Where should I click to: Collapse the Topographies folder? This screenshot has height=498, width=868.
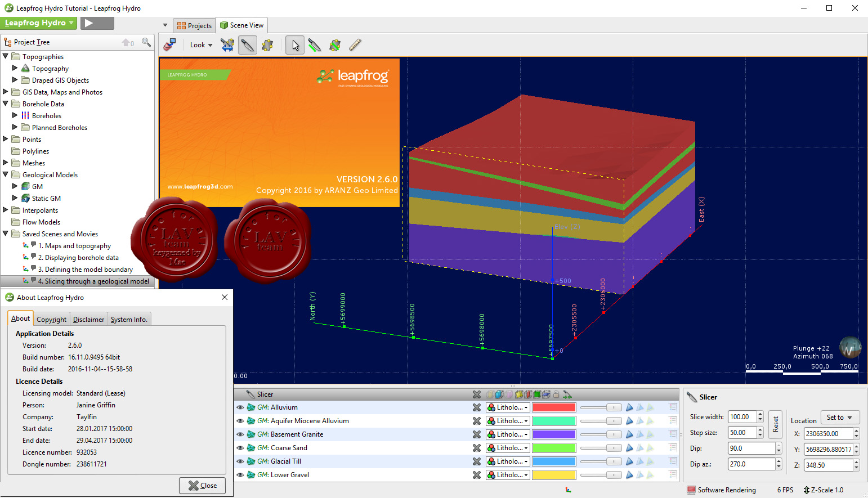6,56
